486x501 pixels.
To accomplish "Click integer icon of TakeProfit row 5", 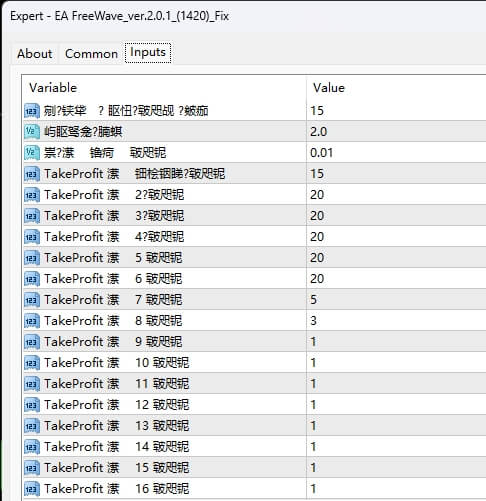I will pos(32,258).
